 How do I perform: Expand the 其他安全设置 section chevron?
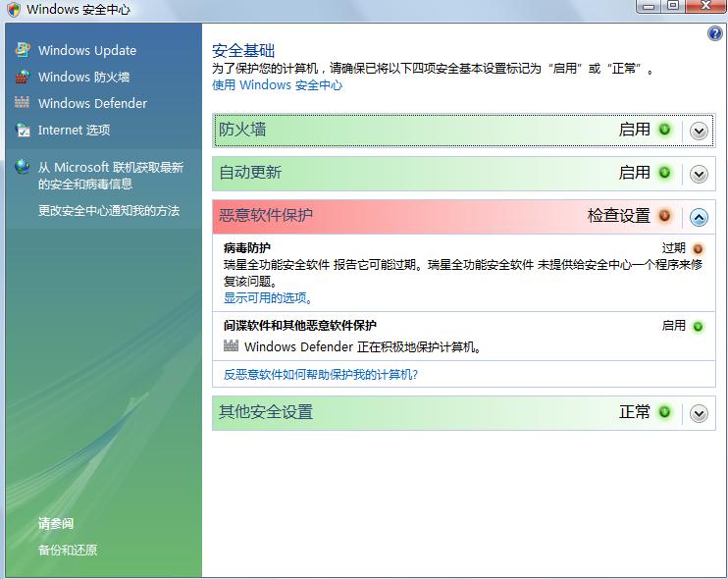pos(699,414)
